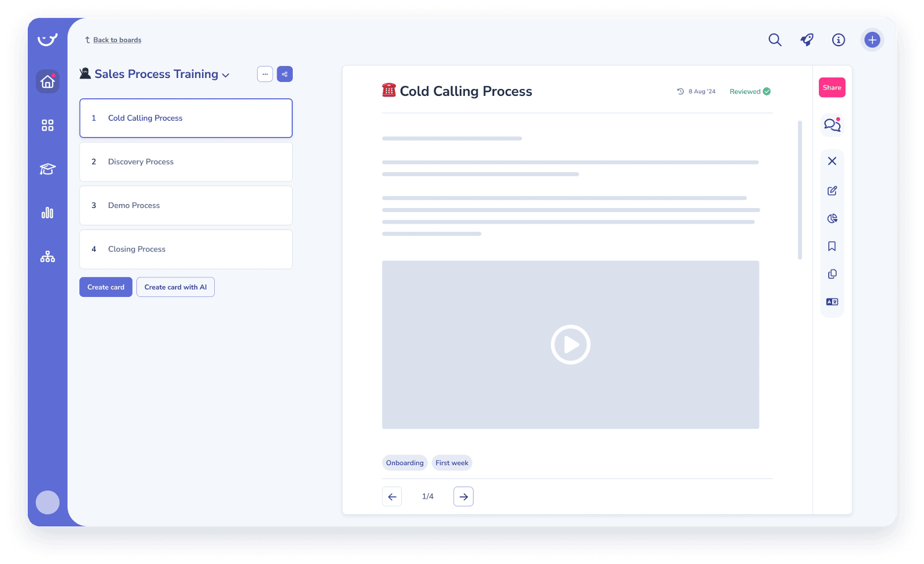Open card analytics pie chart icon
The height and width of the screenshot is (564, 924).
[x=832, y=218]
